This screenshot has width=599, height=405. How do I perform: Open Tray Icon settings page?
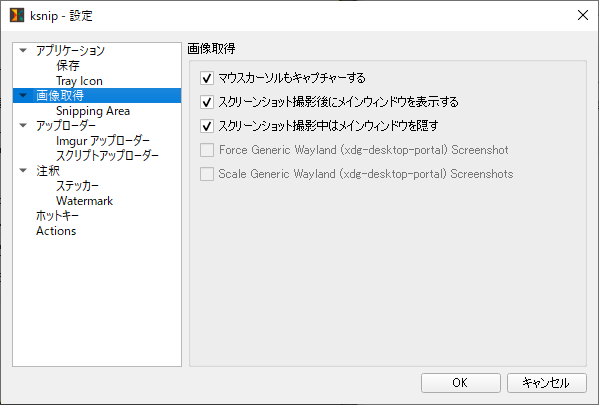[x=79, y=81]
